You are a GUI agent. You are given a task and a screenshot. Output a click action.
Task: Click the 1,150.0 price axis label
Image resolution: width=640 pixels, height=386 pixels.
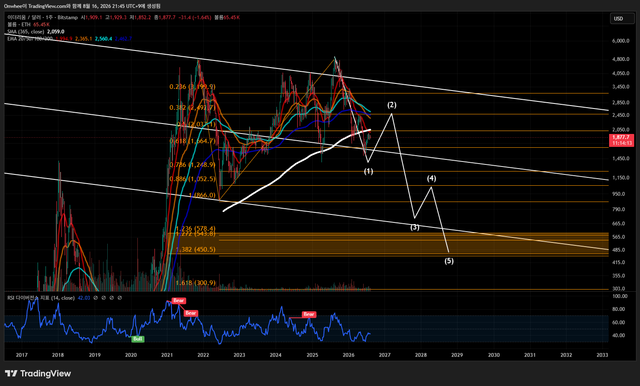[x=620, y=178]
